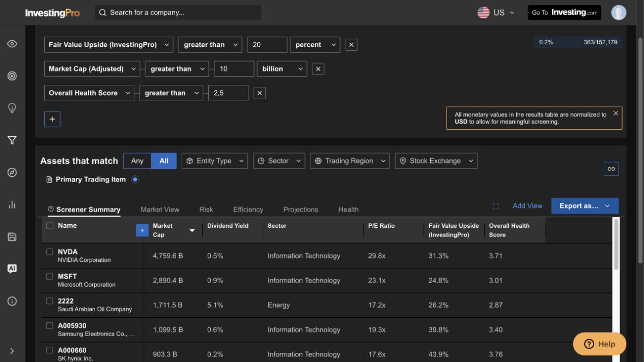Open the Sector filter dropdown
Screen dimensions: 644x362
(279, 161)
